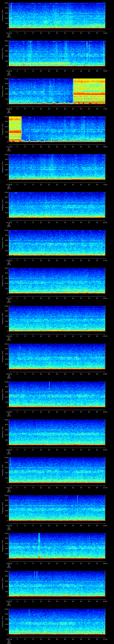Click the 1000 Hz tick label on the 8:14:00 panel
Viewport: 114px width, 644px height.
click(6, 3)
